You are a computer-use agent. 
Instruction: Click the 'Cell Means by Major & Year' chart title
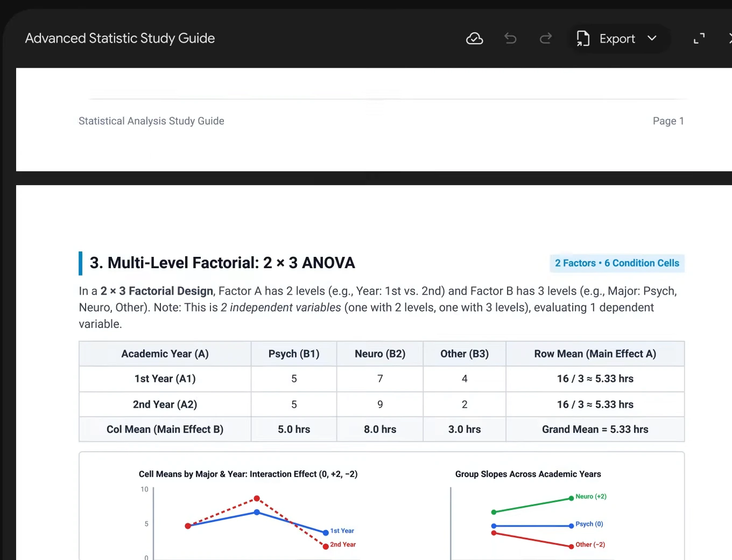(248, 474)
